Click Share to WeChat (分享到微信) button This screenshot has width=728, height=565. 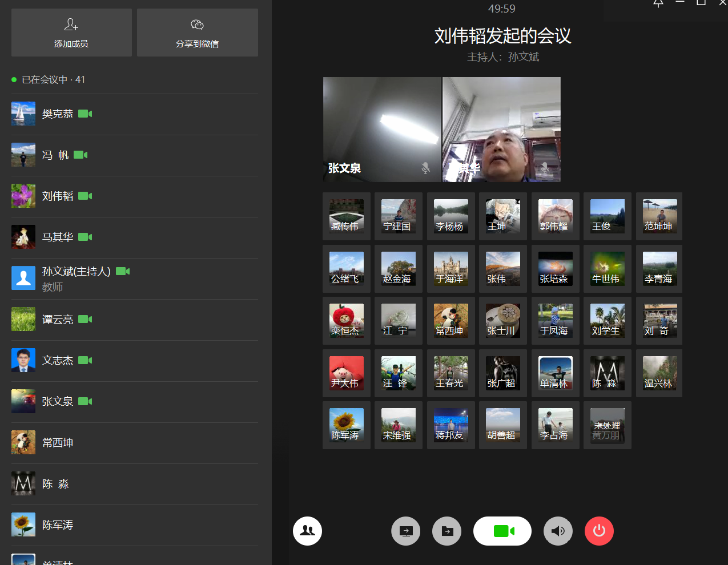pyautogui.click(x=197, y=33)
